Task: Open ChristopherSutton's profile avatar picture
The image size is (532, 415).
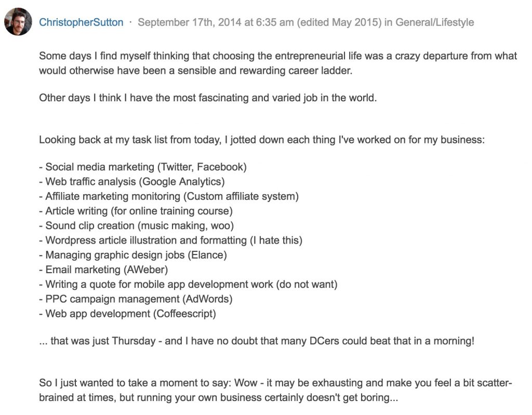Action: coord(18,22)
